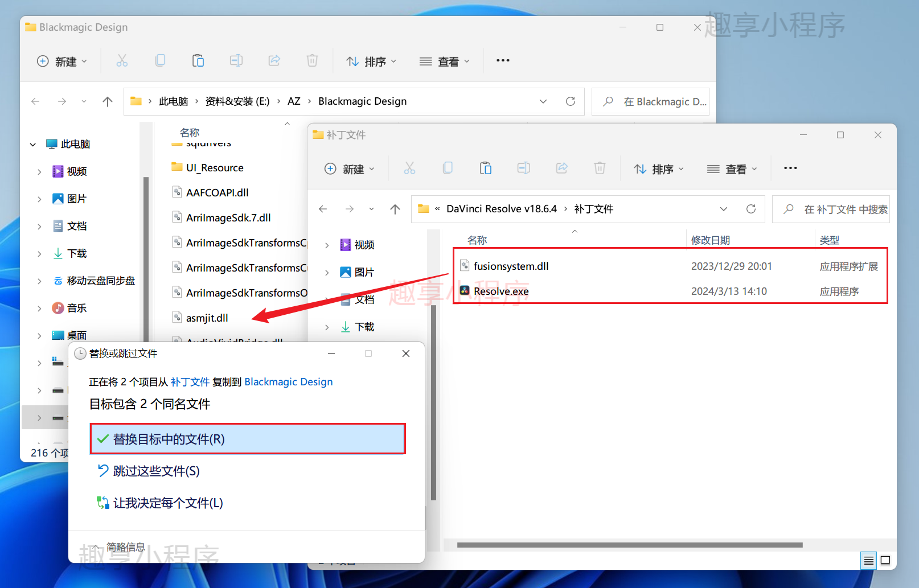Click Share icon in Blackmagic Design toolbar

pyautogui.click(x=274, y=60)
